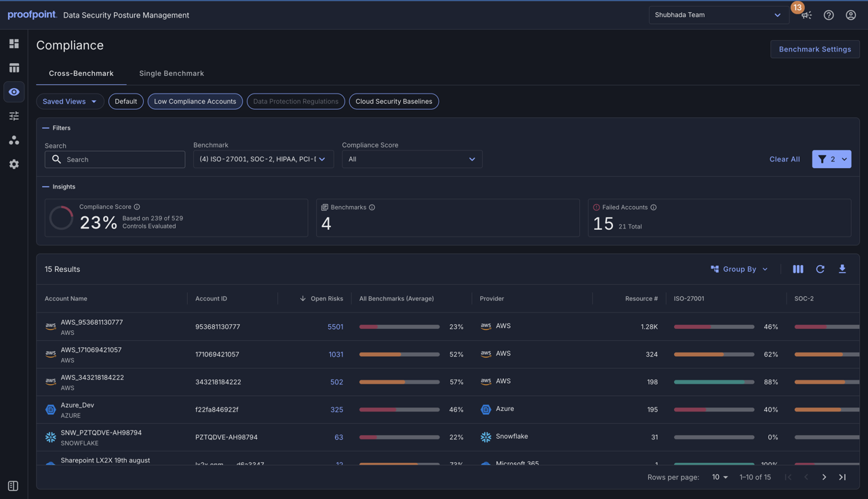Image resolution: width=868 pixels, height=499 pixels.
Task: Click Compliance Score info icon
Action: click(x=137, y=207)
